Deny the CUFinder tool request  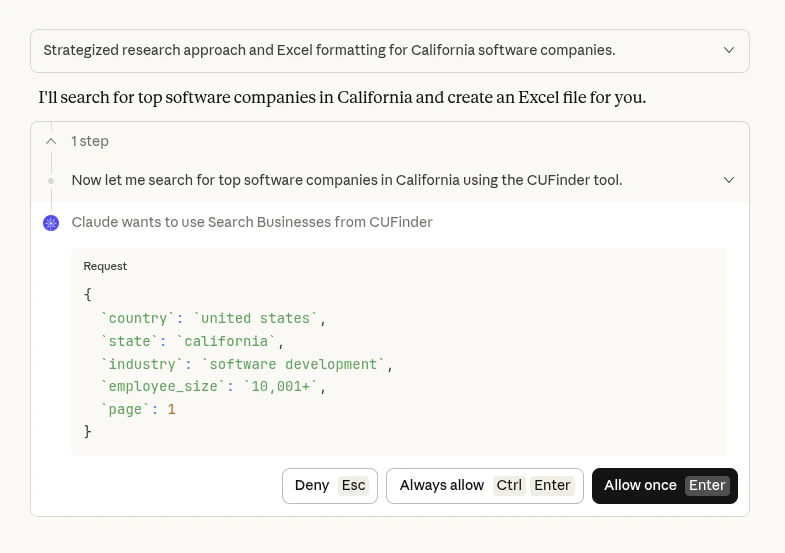(x=330, y=485)
